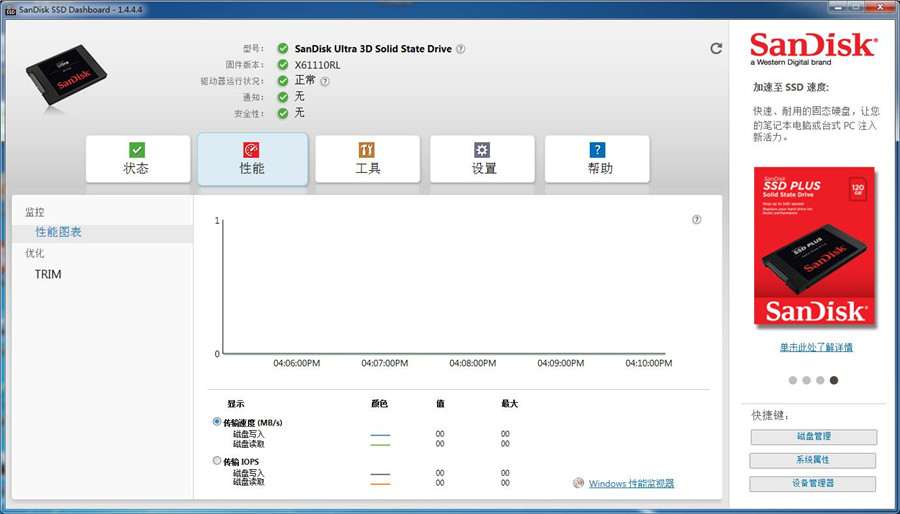Switch to the 性能 performance tab
The width and height of the screenshot is (900, 514).
coord(252,159)
